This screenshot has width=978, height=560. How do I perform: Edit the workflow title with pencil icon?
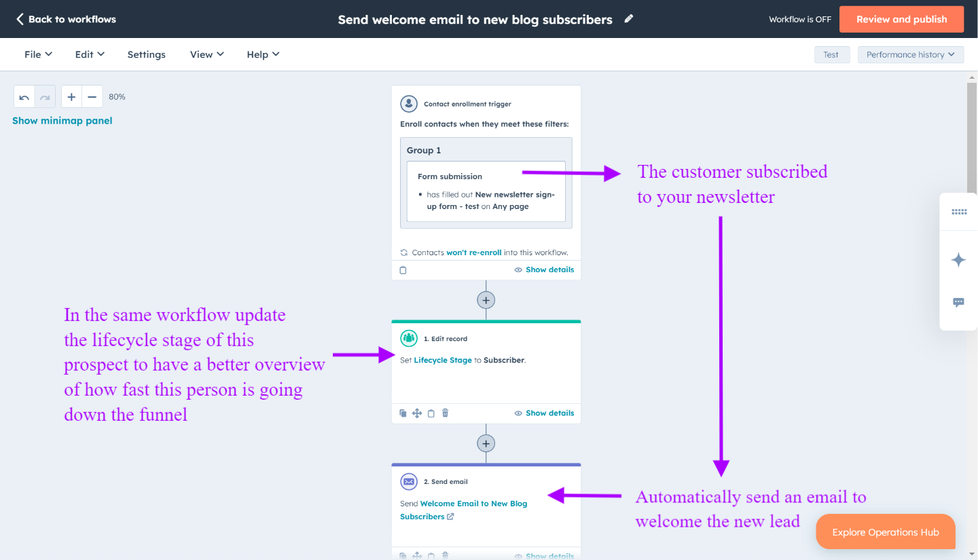pyautogui.click(x=628, y=19)
